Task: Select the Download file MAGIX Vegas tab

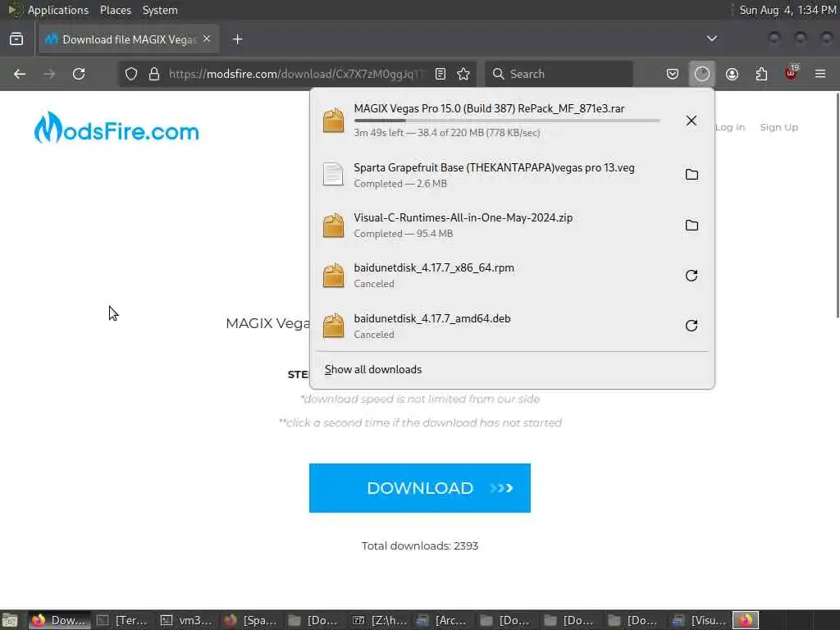Action: 129,39
